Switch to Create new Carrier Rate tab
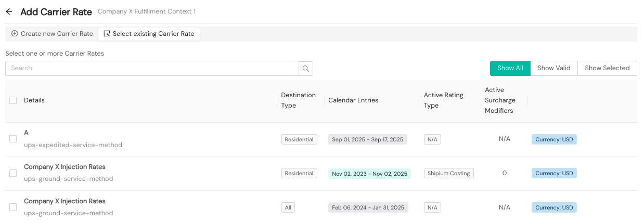This screenshot has height=223, width=644. [x=52, y=34]
